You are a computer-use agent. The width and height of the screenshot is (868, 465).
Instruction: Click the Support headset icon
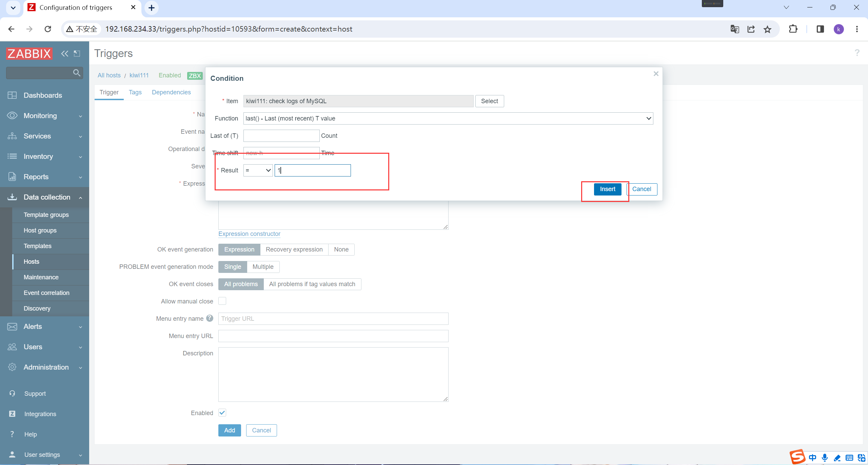click(x=12, y=393)
